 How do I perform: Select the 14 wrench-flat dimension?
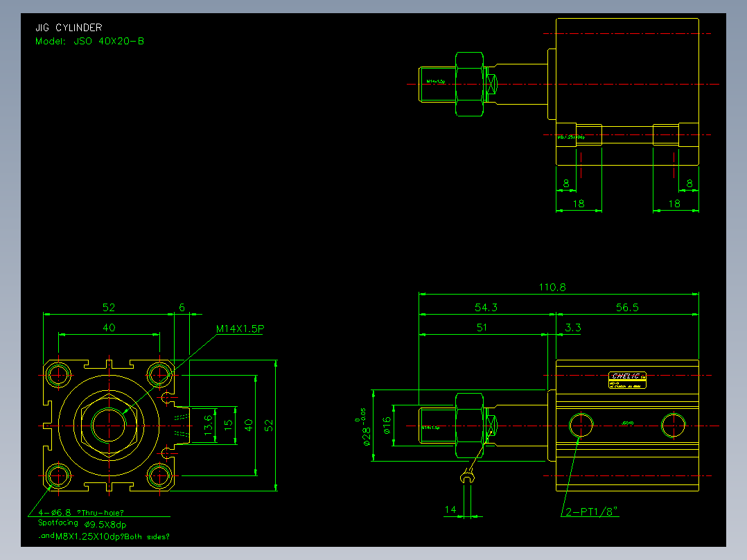[450, 510]
